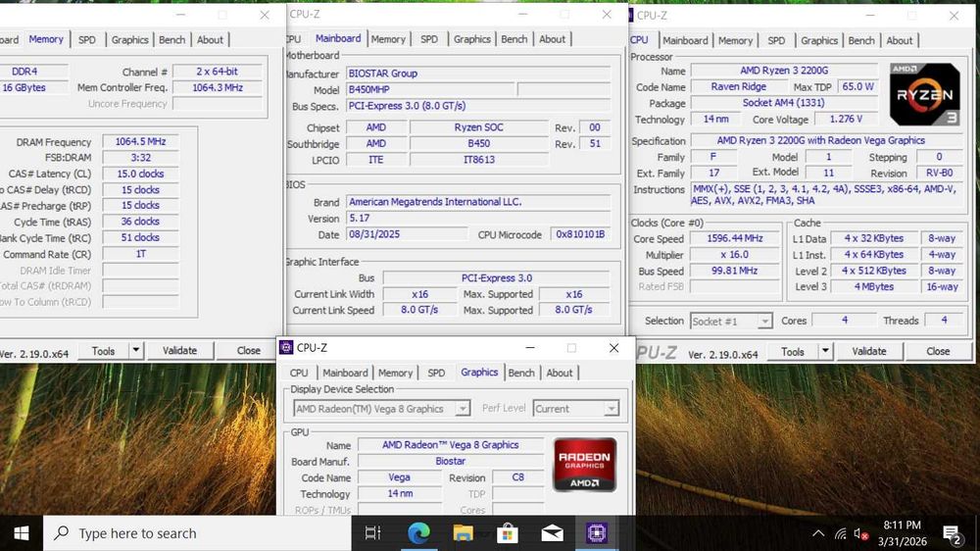Click B450MHP model field
Screen dimensions: 980x551
(x=430, y=89)
